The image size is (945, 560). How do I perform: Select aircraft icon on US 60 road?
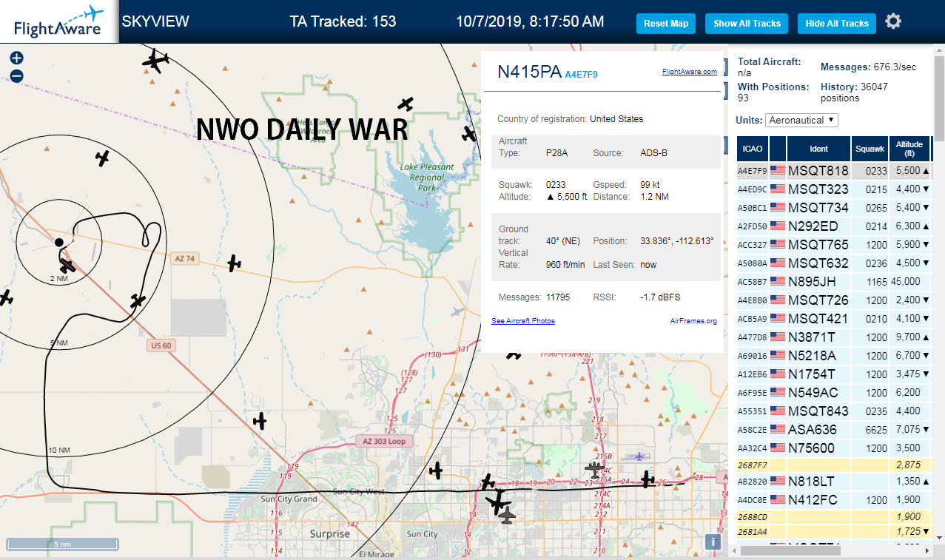point(138,300)
